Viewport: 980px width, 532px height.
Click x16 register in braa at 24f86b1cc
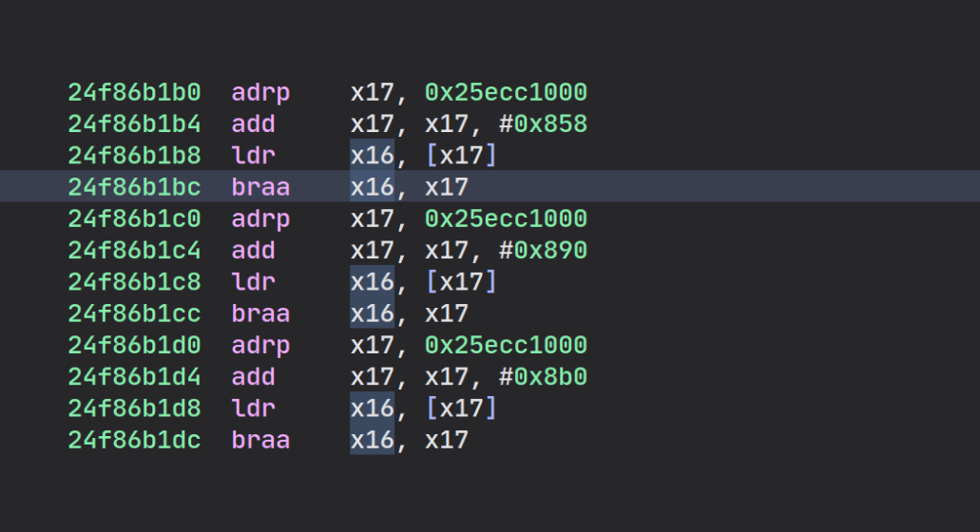[x=373, y=313]
